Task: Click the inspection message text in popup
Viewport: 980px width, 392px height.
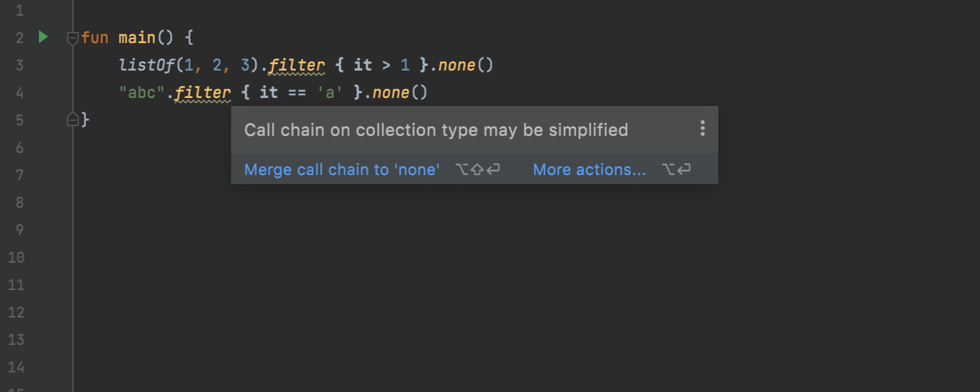Action: point(436,129)
